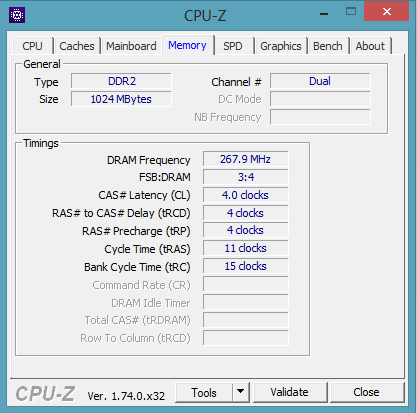
Task: Click the CPU-Z app icon in title bar
Action: tap(17, 15)
